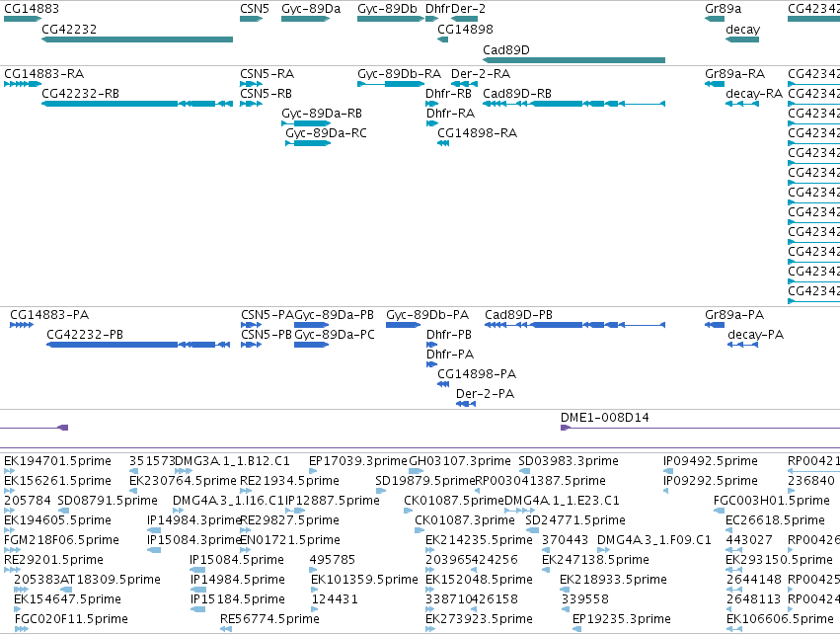Click EST IP12887.5prime
This screenshot has height=634, width=840.
[332, 501]
